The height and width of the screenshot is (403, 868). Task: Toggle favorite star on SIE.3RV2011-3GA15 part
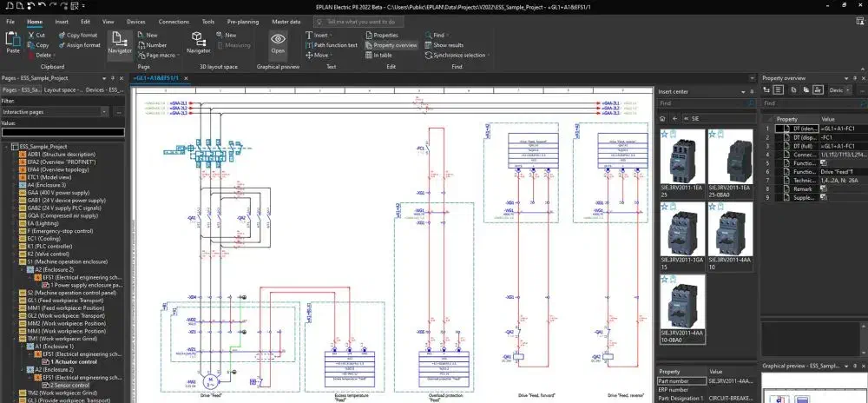click(x=664, y=207)
